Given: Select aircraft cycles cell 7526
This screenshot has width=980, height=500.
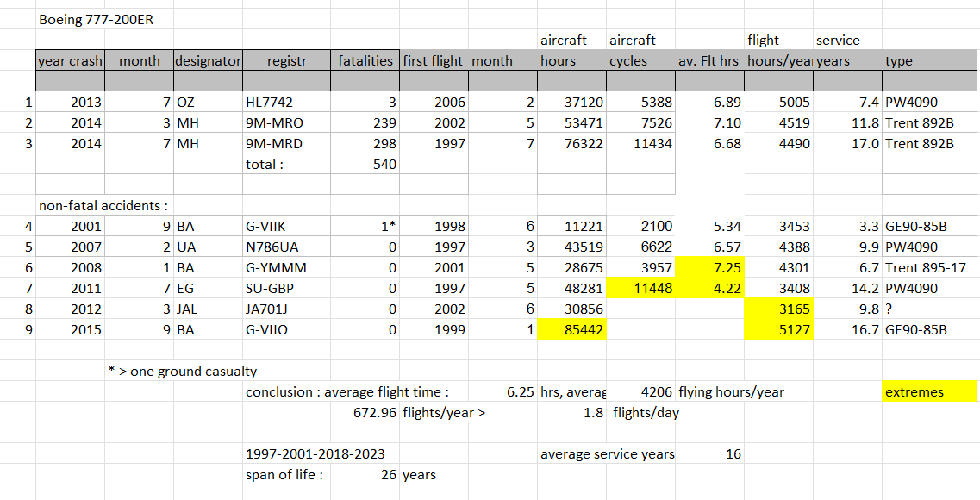Looking at the screenshot, I should point(640,122).
